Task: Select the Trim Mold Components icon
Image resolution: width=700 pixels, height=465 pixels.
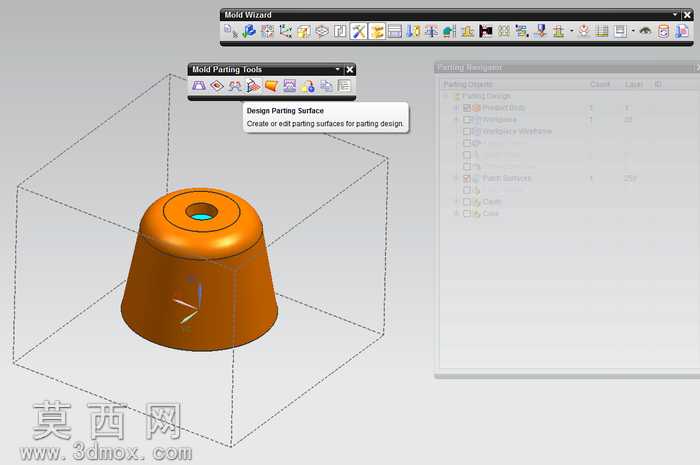Action: [558, 31]
